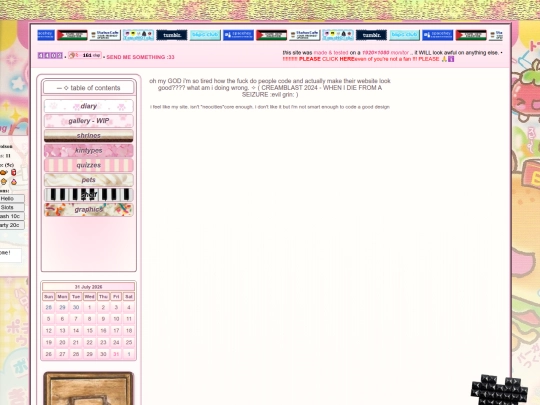Click the 'Wed' calendar day header
Screen dimensions: 540x405
pos(89,297)
